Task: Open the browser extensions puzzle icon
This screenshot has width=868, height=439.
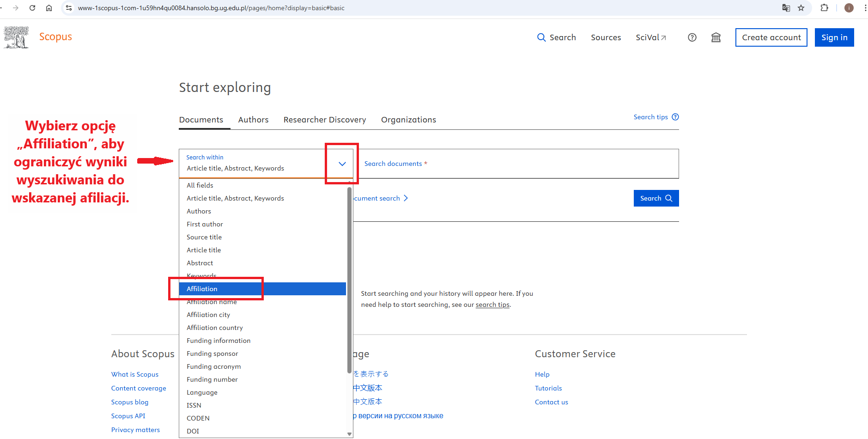Action: [824, 8]
